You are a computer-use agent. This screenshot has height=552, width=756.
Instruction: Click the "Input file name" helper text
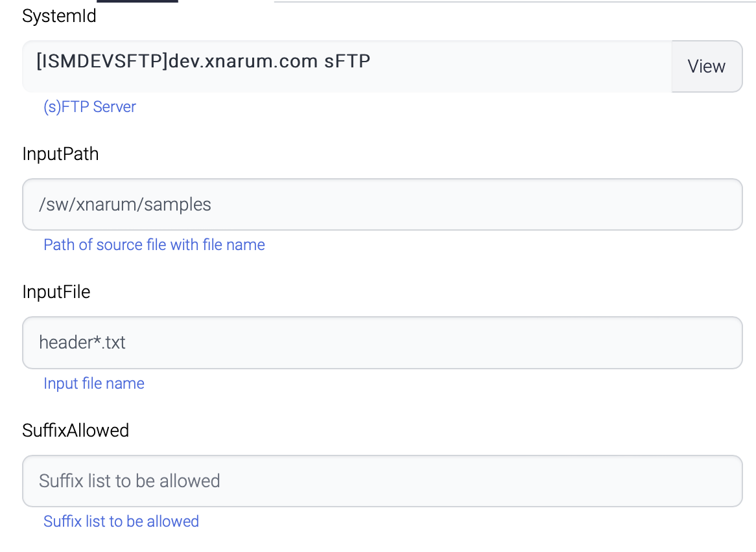pos(94,384)
